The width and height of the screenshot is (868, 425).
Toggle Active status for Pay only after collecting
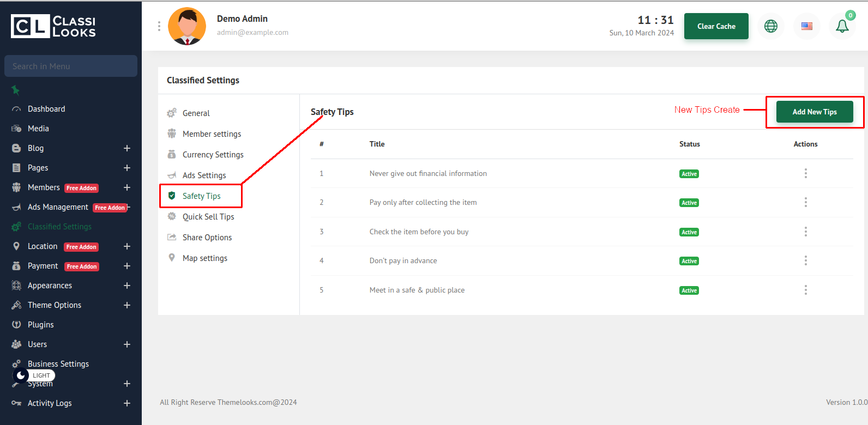click(689, 203)
